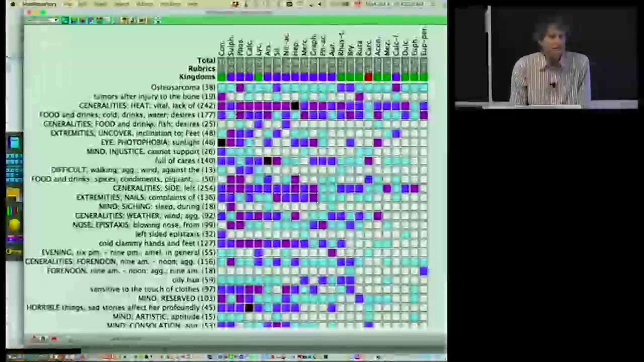Click the pink and purple bar sidebar icon
644x362 pixels.
click(14, 239)
